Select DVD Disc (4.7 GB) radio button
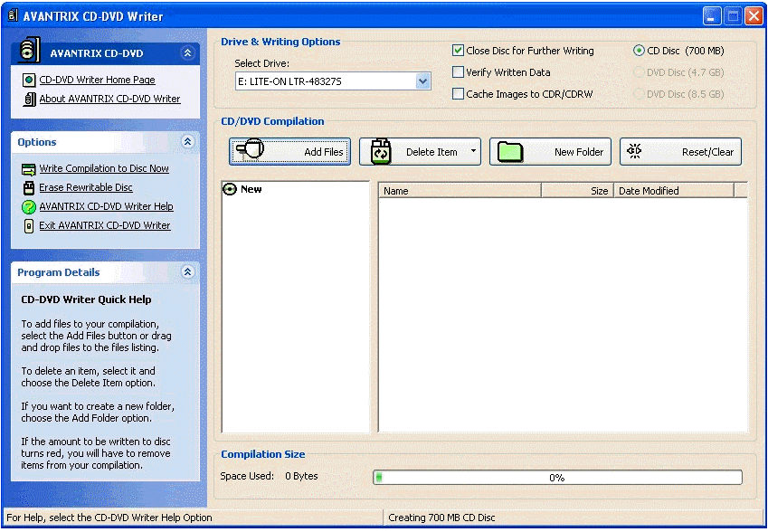 tap(639, 72)
